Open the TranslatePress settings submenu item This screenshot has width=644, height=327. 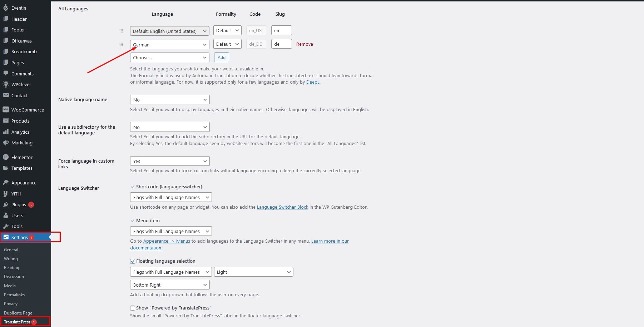click(17, 322)
